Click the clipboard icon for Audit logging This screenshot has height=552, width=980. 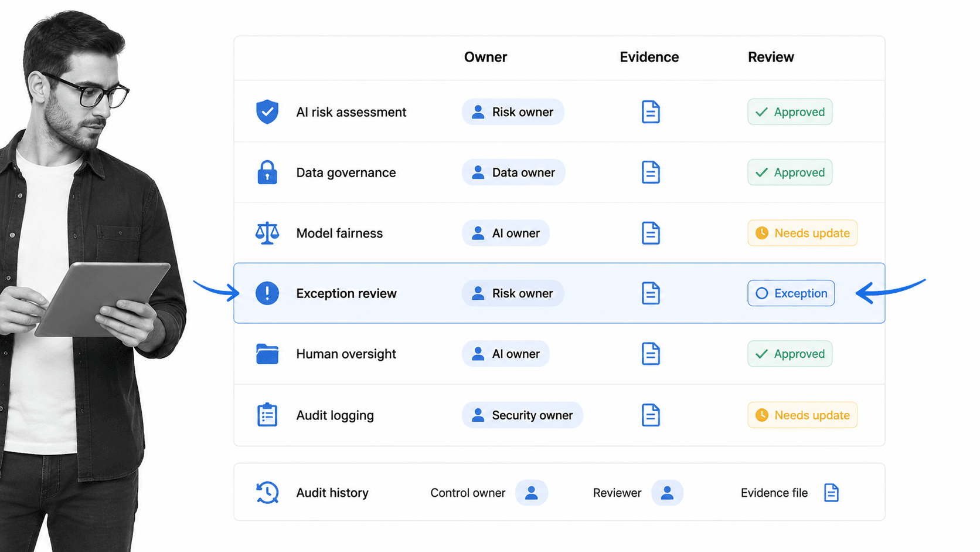pyautogui.click(x=267, y=415)
